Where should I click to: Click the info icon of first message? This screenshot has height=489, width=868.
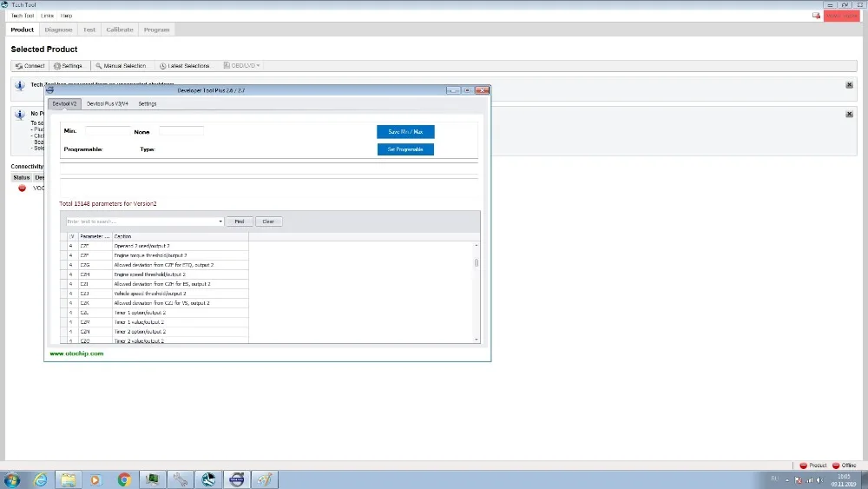point(19,86)
